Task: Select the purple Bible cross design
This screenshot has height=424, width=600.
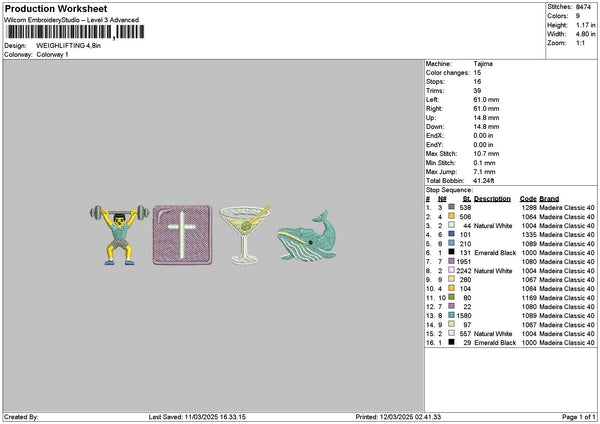Action: pyautogui.click(x=182, y=235)
